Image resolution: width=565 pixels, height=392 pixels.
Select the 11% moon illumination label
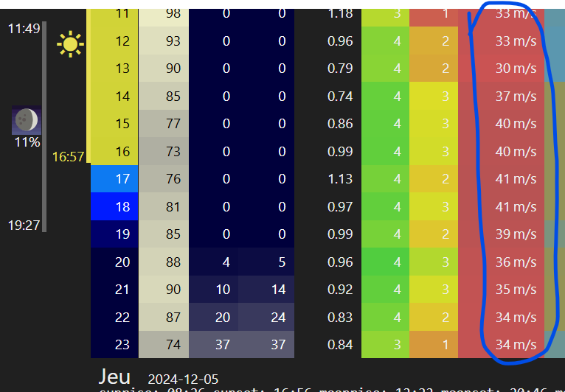click(27, 142)
